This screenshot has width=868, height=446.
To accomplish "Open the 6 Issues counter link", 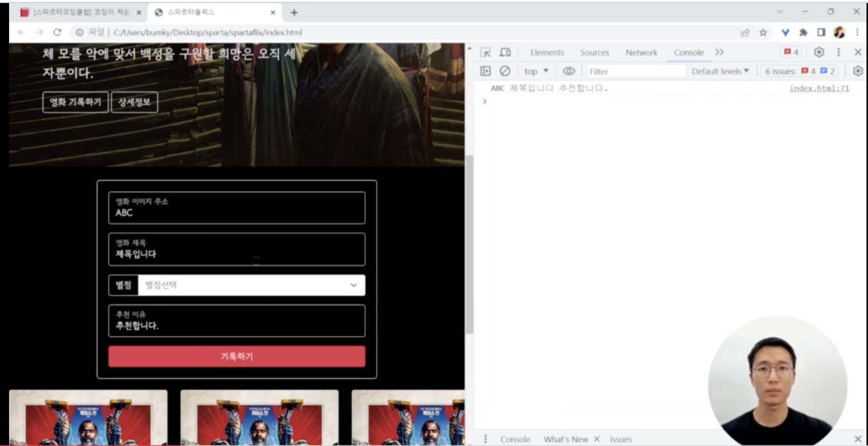I will (799, 71).
